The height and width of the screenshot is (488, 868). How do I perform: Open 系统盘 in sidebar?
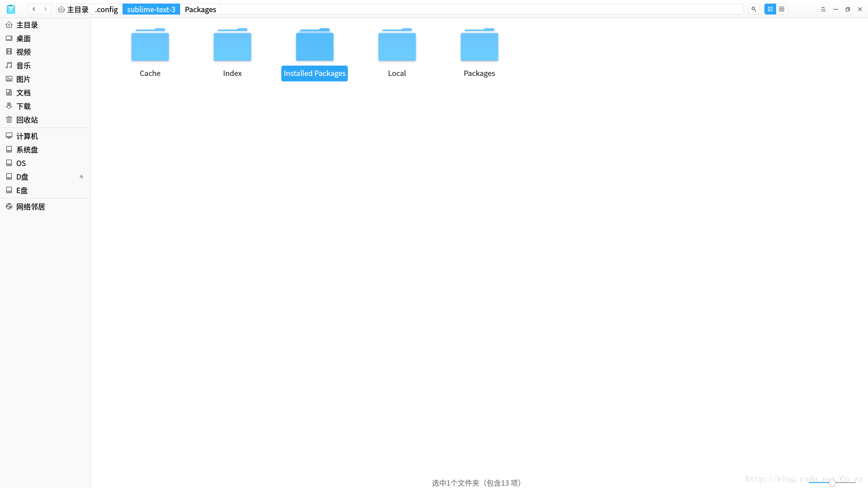point(45,150)
